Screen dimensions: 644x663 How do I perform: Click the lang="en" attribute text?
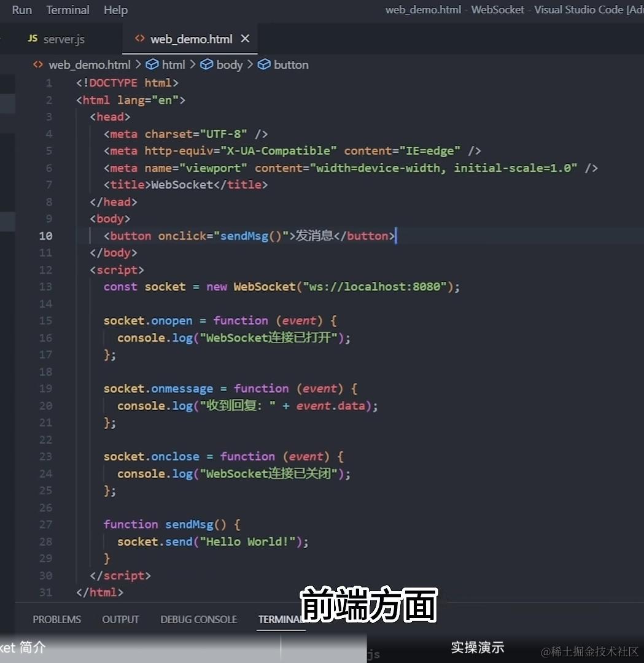(x=147, y=100)
